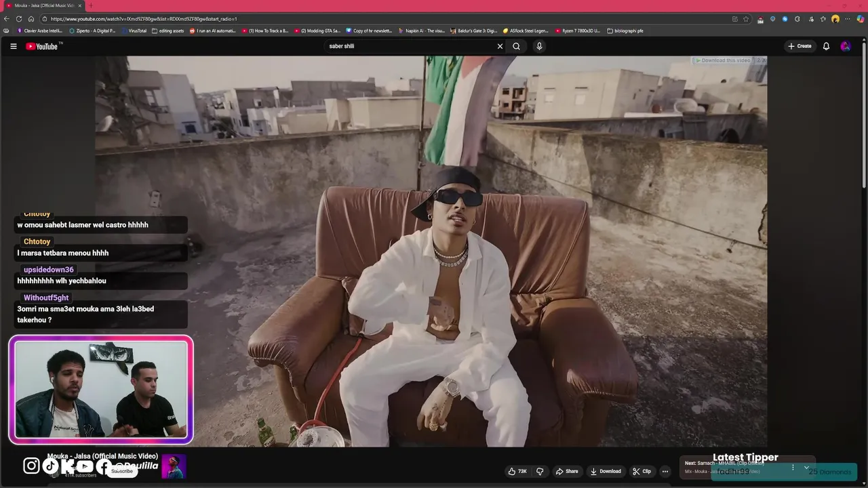Reload the page

click(x=19, y=19)
